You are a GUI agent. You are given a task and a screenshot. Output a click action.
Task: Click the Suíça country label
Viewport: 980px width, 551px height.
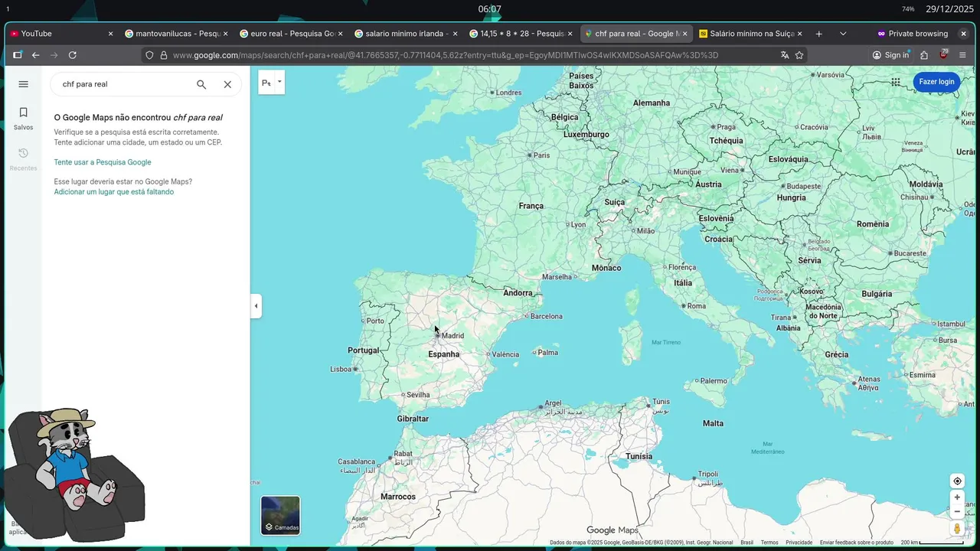coord(615,203)
